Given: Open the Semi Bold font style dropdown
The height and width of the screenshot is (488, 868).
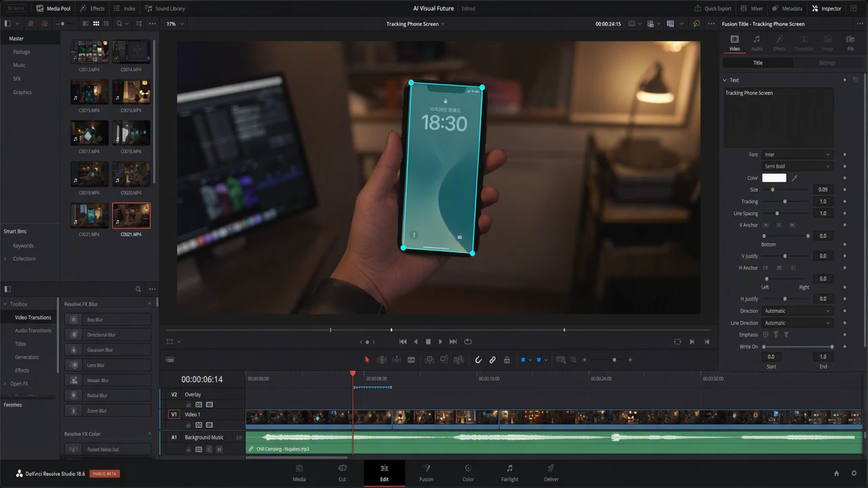Looking at the screenshot, I should [797, 166].
